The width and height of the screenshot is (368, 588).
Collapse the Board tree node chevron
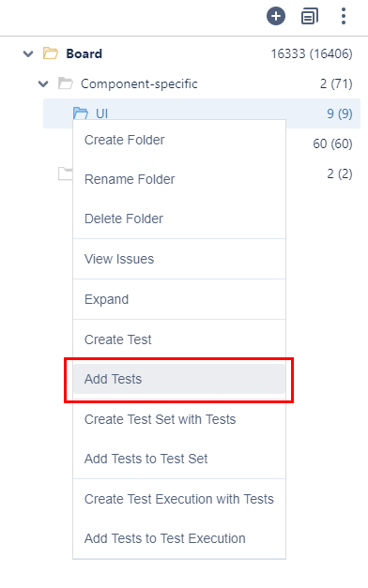28,53
